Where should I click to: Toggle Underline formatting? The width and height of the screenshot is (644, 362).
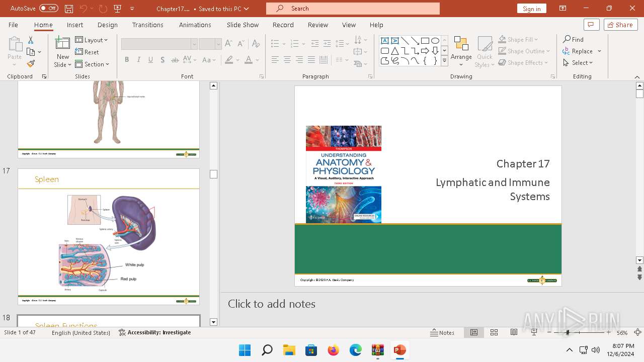tap(150, 60)
